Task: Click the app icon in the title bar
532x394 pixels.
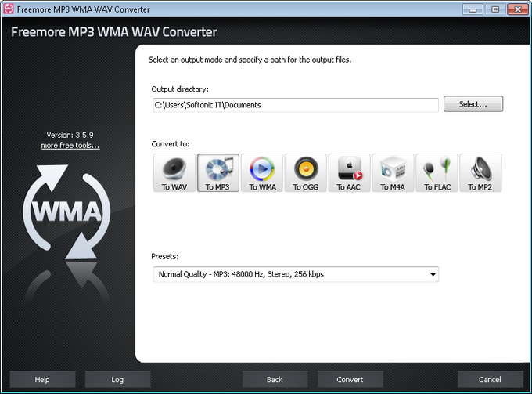Action: coord(9,9)
